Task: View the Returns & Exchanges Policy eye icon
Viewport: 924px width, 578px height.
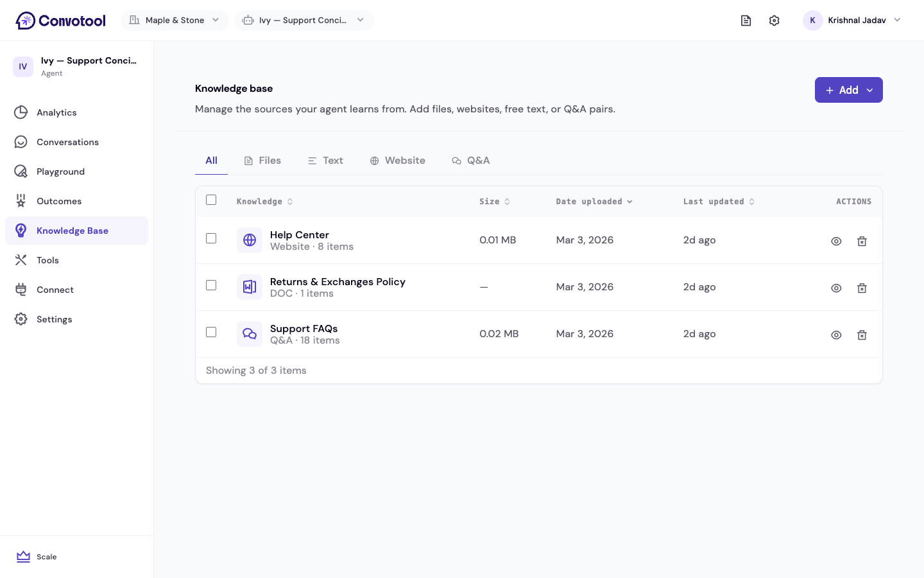Action: (836, 288)
